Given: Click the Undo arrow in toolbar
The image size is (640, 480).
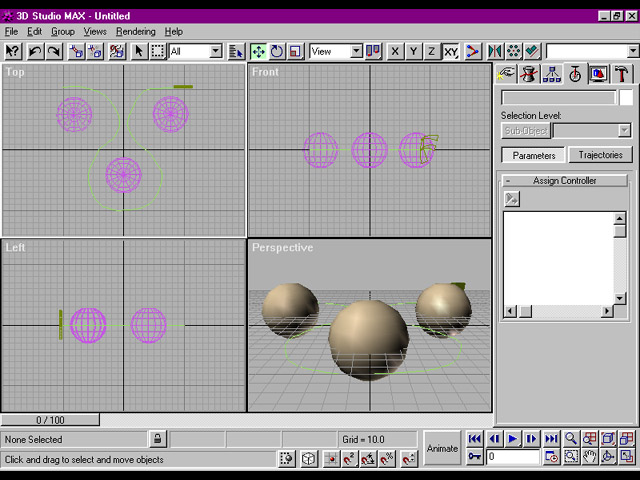Looking at the screenshot, I should (36, 51).
